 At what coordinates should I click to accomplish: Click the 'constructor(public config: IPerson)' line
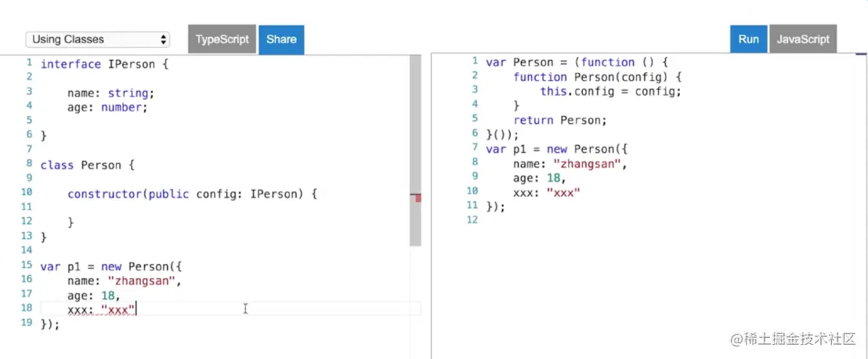point(192,194)
